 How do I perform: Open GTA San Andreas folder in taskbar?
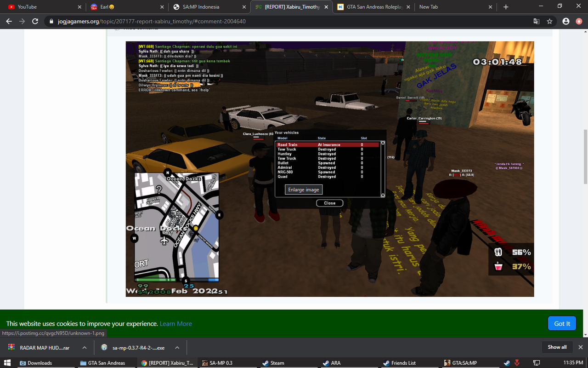point(106,362)
